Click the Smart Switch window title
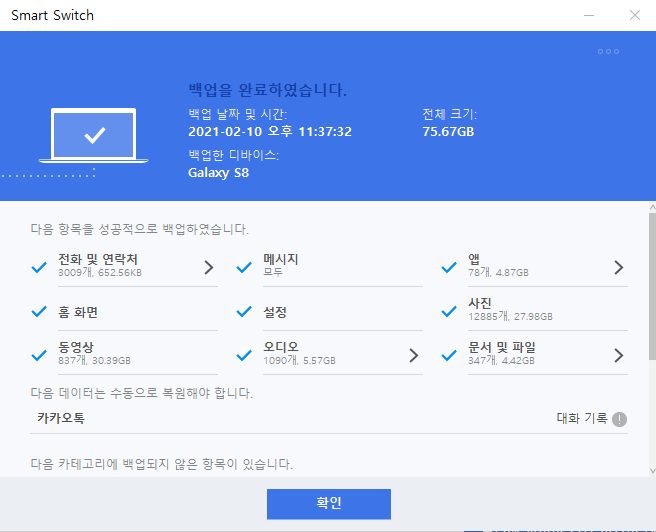Image resolution: width=656 pixels, height=532 pixels. (52, 15)
